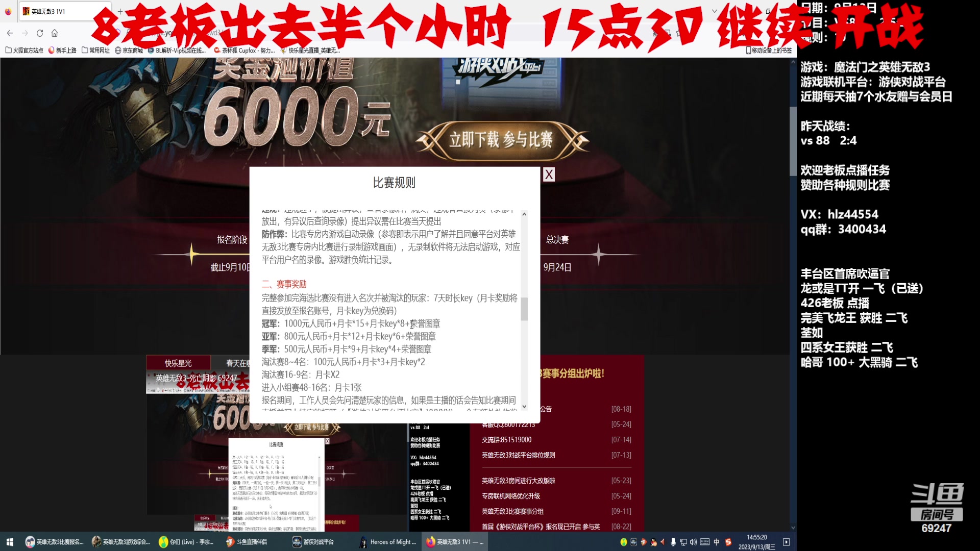Viewport: 980px width, 551px height.
Task: Open a new tab with plus icon
Action: click(x=120, y=11)
